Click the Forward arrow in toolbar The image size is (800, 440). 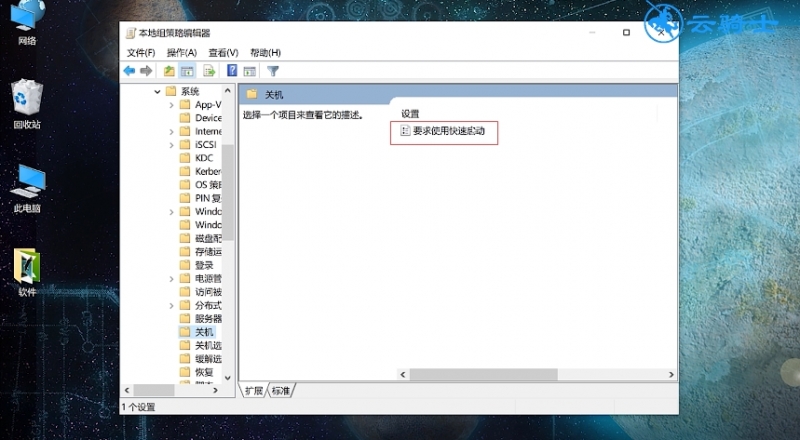point(146,71)
